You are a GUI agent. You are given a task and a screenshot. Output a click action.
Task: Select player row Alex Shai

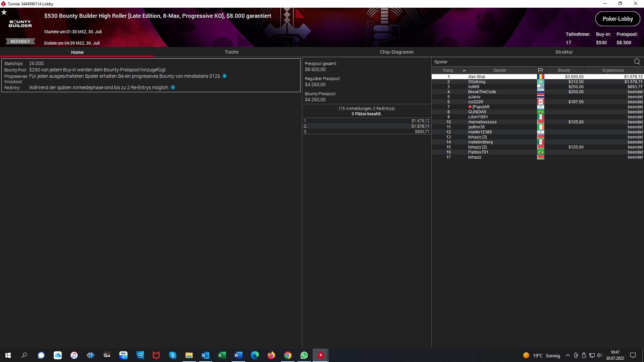coord(476,77)
